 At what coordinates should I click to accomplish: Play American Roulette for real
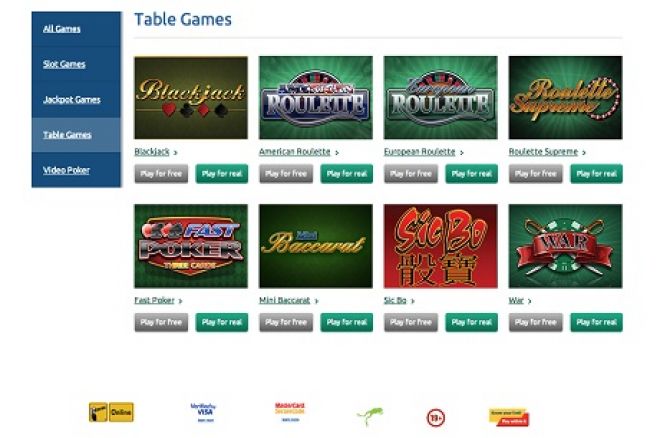(x=346, y=174)
